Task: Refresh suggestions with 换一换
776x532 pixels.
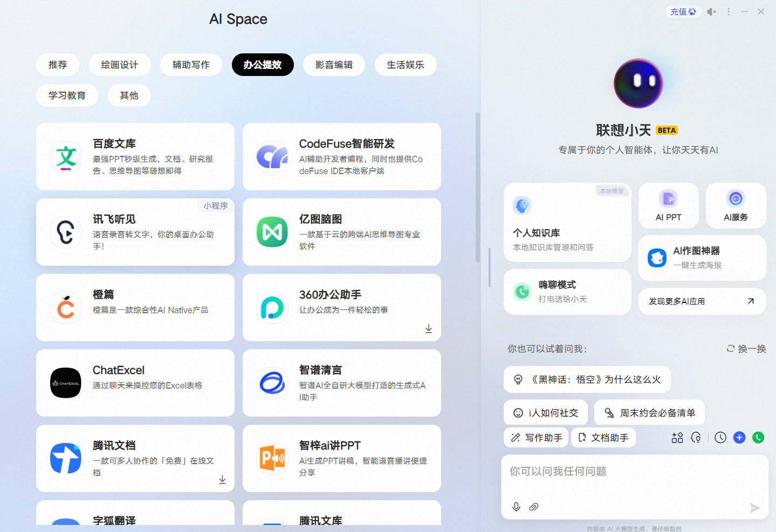Action: pos(746,349)
